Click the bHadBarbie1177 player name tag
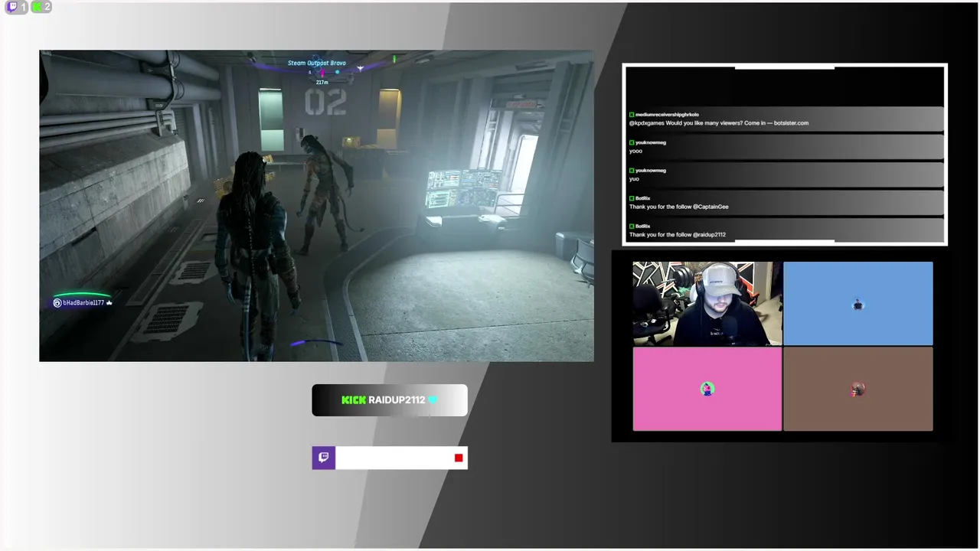The height and width of the screenshot is (551, 980). click(83, 303)
